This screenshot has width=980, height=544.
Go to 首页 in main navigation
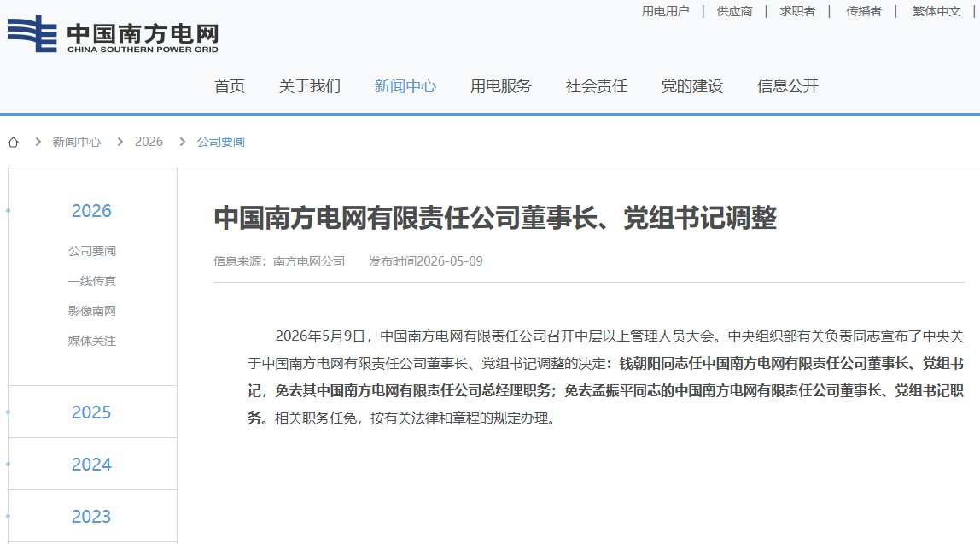pyautogui.click(x=230, y=86)
